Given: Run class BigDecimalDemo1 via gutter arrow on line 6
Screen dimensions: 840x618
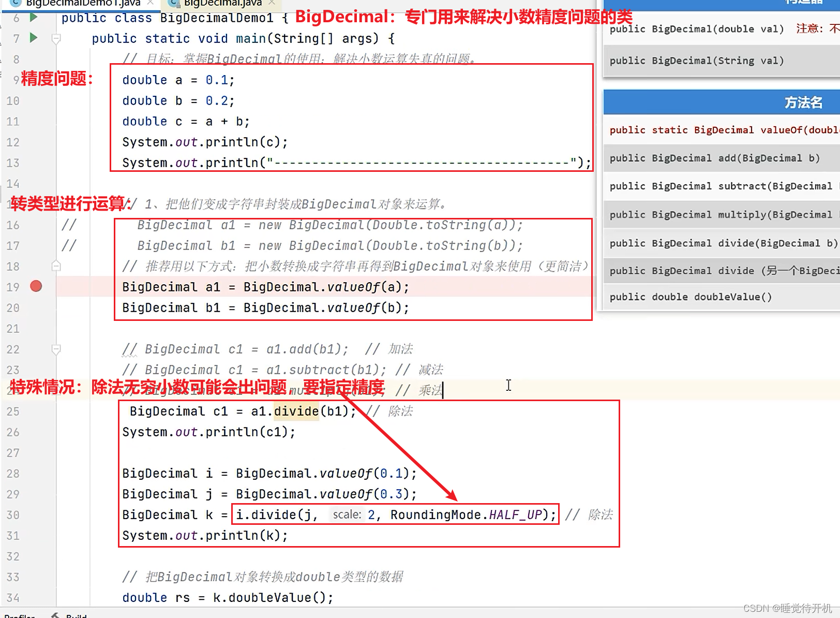Looking at the screenshot, I should (x=34, y=18).
